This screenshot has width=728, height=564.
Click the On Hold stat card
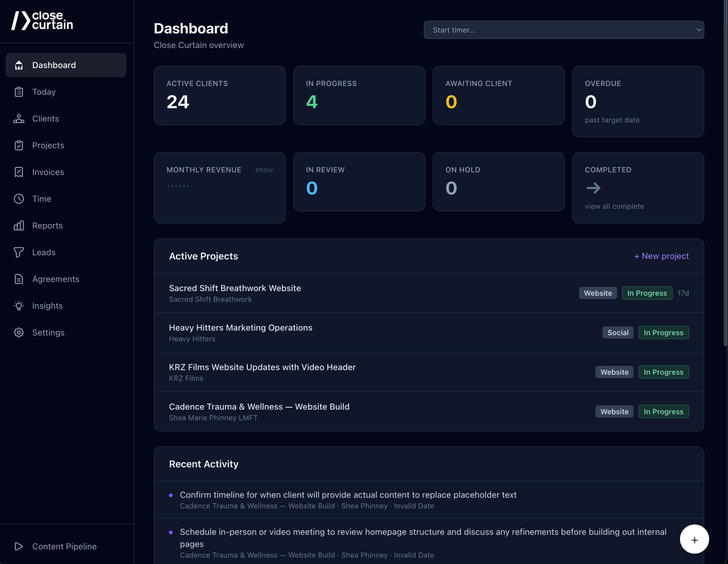[x=498, y=182]
